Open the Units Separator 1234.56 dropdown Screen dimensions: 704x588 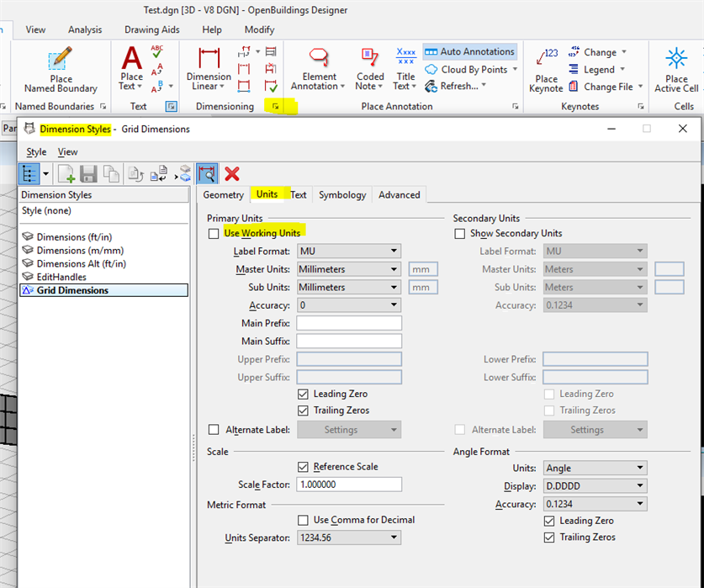(x=349, y=538)
